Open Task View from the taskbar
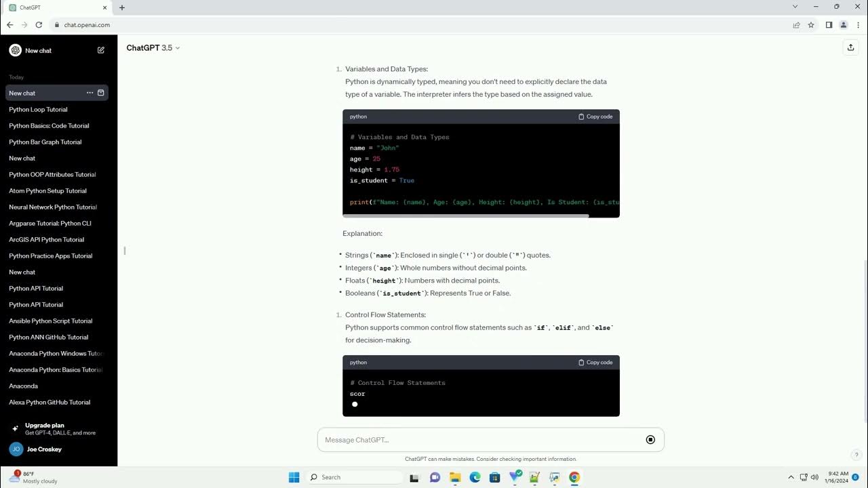The image size is (868, 488). [x=414, y=477]
